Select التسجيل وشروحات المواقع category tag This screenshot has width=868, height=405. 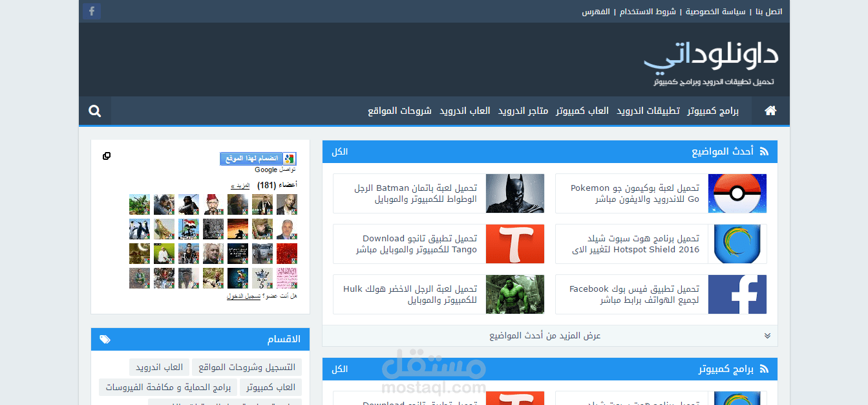247,367
